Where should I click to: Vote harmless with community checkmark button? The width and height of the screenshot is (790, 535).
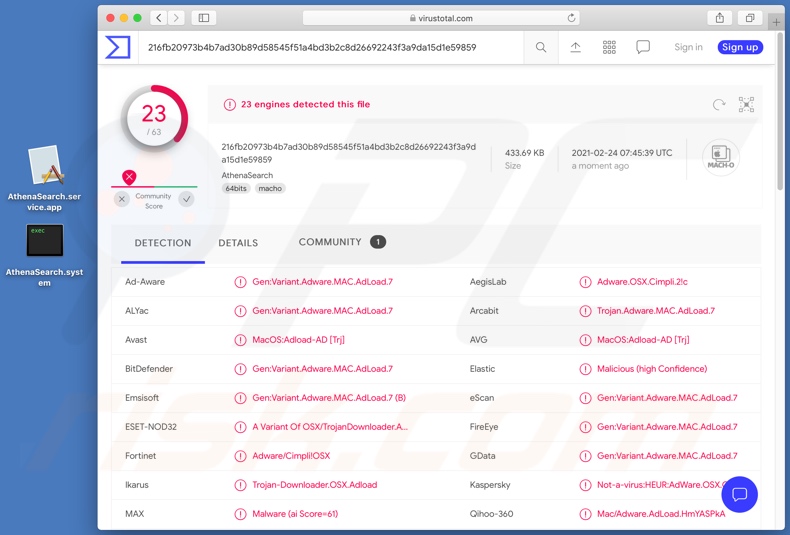(186, 199)
